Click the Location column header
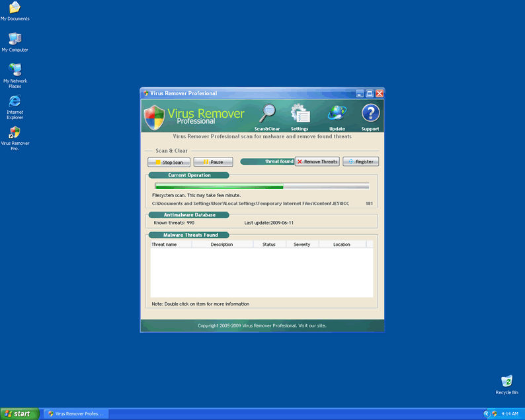The image size is (525, 420). pos(342,245)
